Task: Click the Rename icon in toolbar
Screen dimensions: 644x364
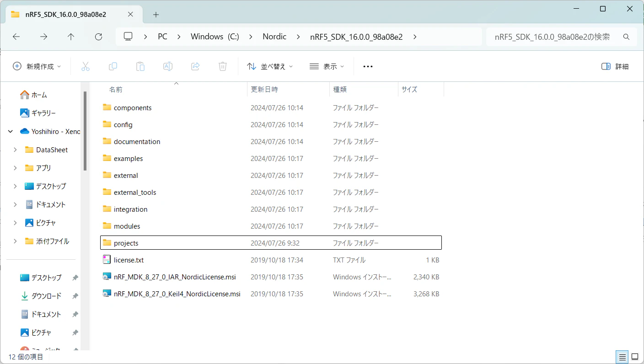Action: coord(168,66)
